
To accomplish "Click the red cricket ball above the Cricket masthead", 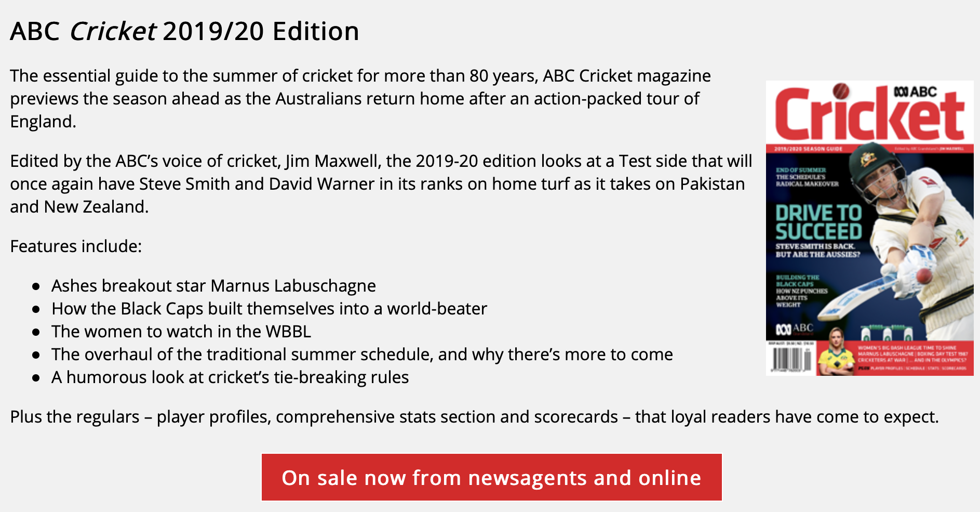I will tap(841, 91).
